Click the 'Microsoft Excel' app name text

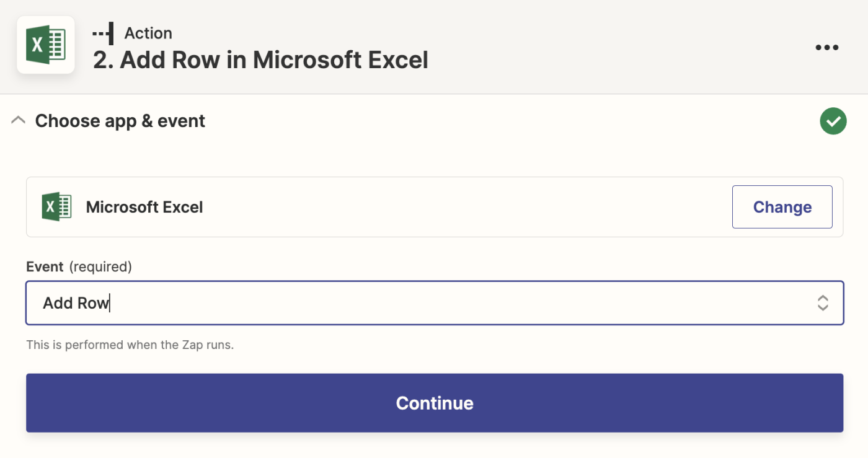coord(144,207)
